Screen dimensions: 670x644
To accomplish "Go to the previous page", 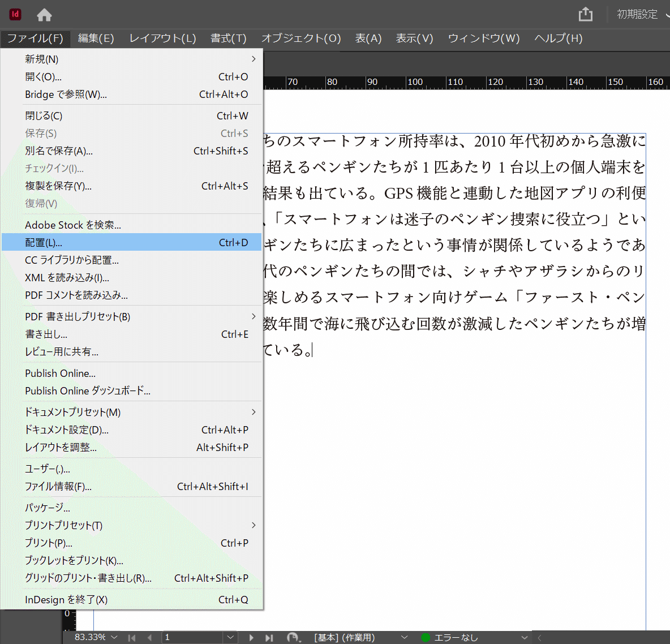I will click(x=149, y=638).
